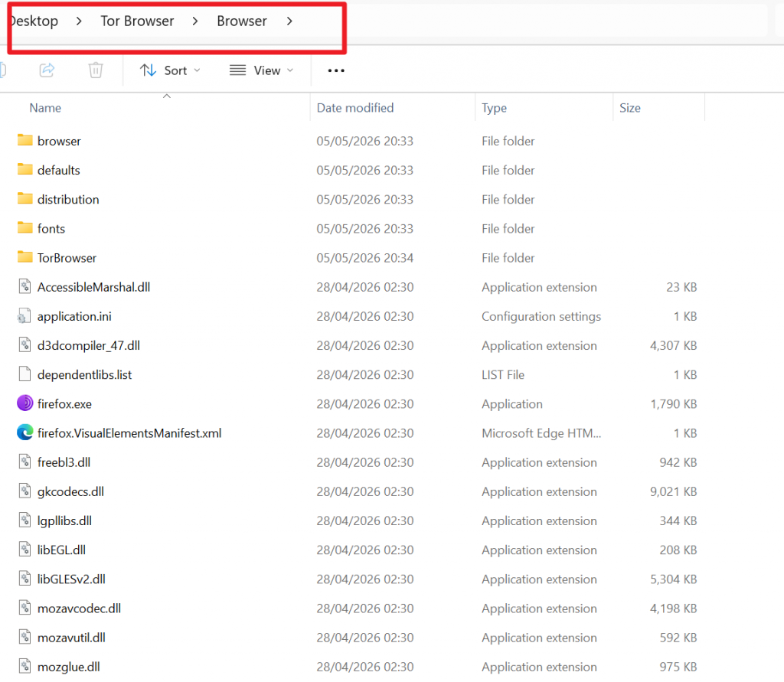The width and height of the screenshot is (784, 682).
Task: Click the AccessibleMarshal.dll file icon
Action: 25,286
